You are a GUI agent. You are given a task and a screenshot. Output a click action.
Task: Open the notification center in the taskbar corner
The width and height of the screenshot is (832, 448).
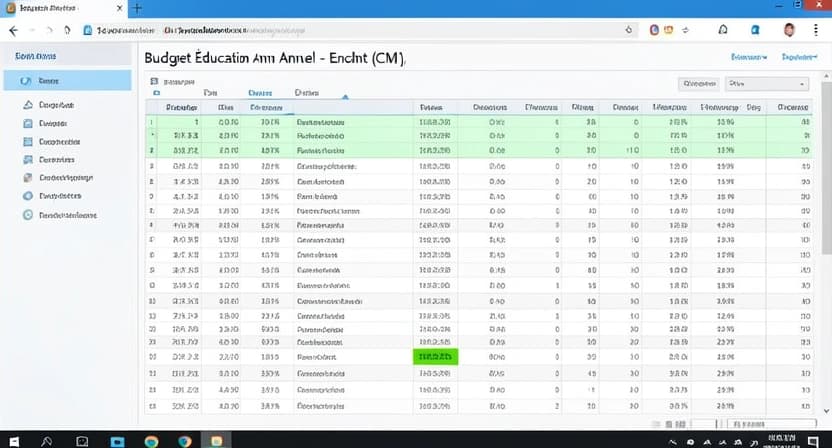tap(813, 441)
